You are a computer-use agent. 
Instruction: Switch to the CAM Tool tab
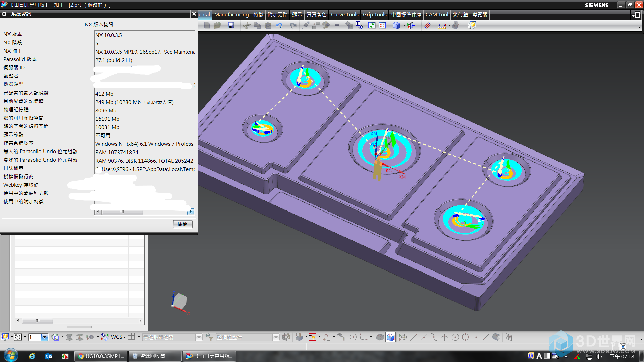[437, 15]
